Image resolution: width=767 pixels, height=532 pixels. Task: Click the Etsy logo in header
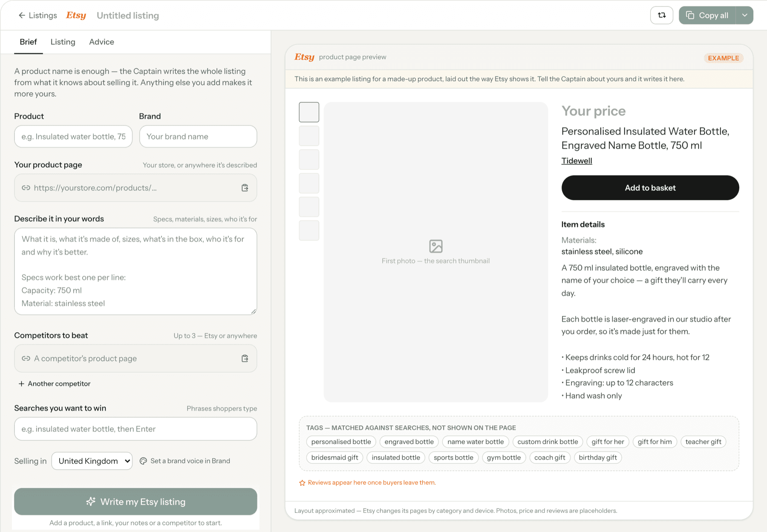(x=76, y=15)
